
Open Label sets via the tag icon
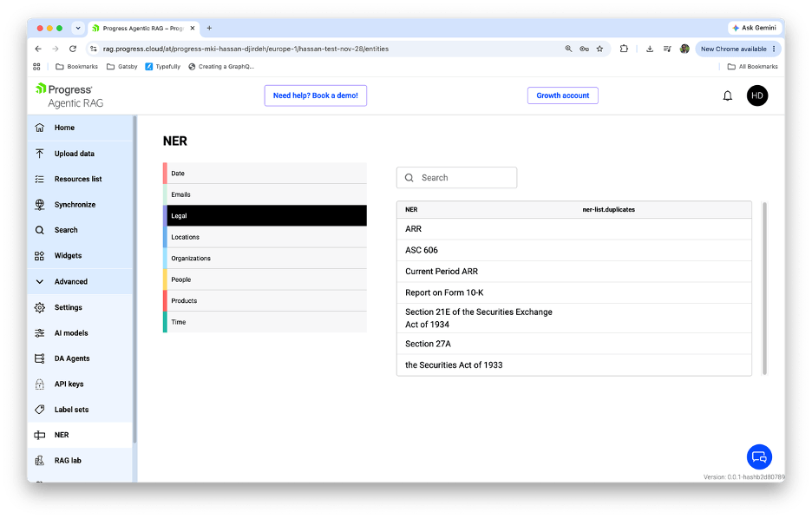coord(39,409)
